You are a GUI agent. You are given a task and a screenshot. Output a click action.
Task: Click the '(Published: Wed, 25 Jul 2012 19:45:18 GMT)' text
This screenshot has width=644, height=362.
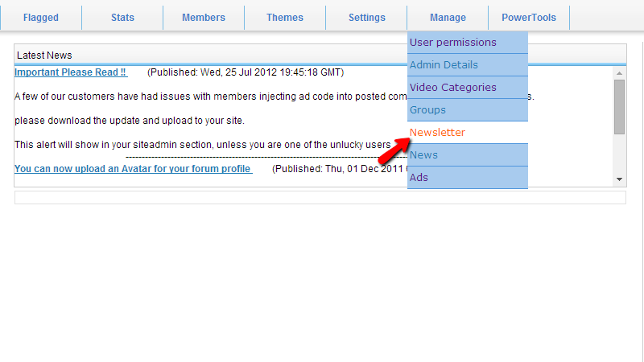pos(246,72)
